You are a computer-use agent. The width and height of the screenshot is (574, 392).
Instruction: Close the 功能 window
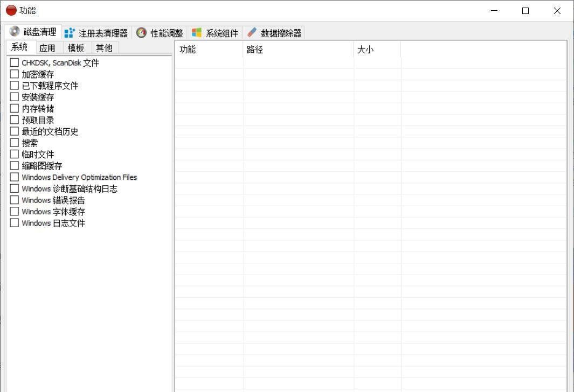[557, 11]
